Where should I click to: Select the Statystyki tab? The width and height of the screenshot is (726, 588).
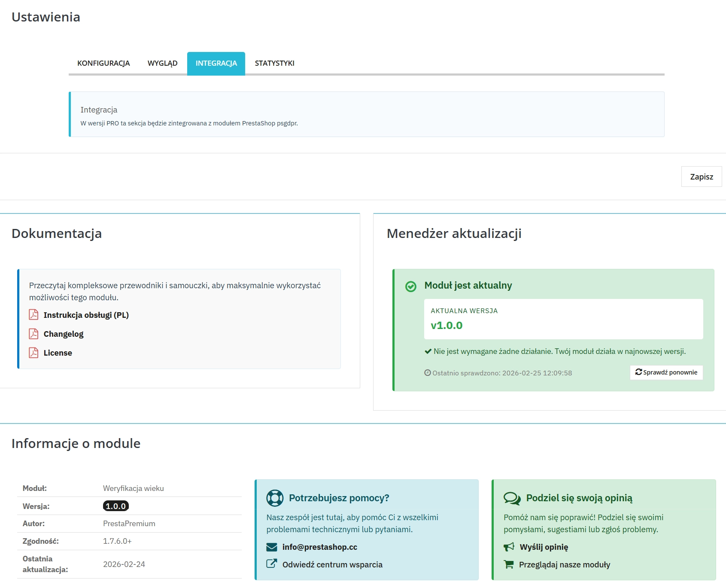click(274, 63)
